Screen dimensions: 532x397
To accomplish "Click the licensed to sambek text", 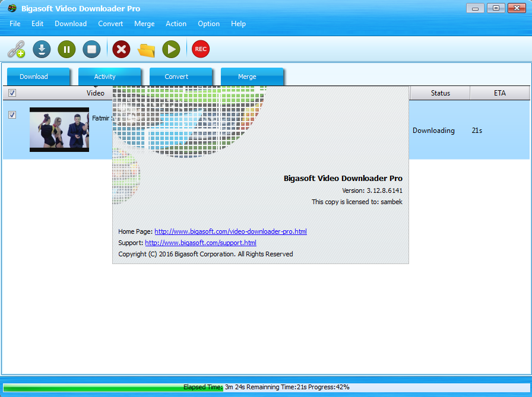I will tap(357, 202).
